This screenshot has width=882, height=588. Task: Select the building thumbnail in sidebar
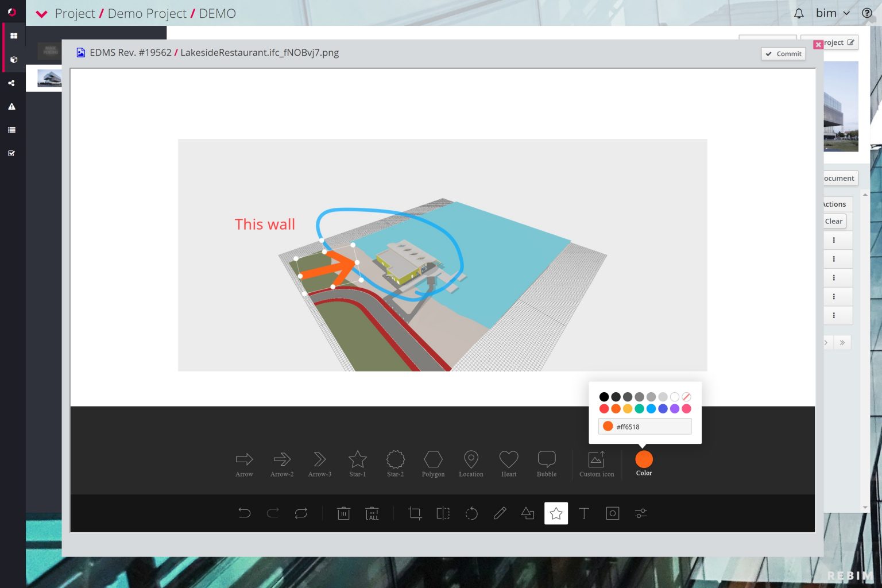[49, 78]
